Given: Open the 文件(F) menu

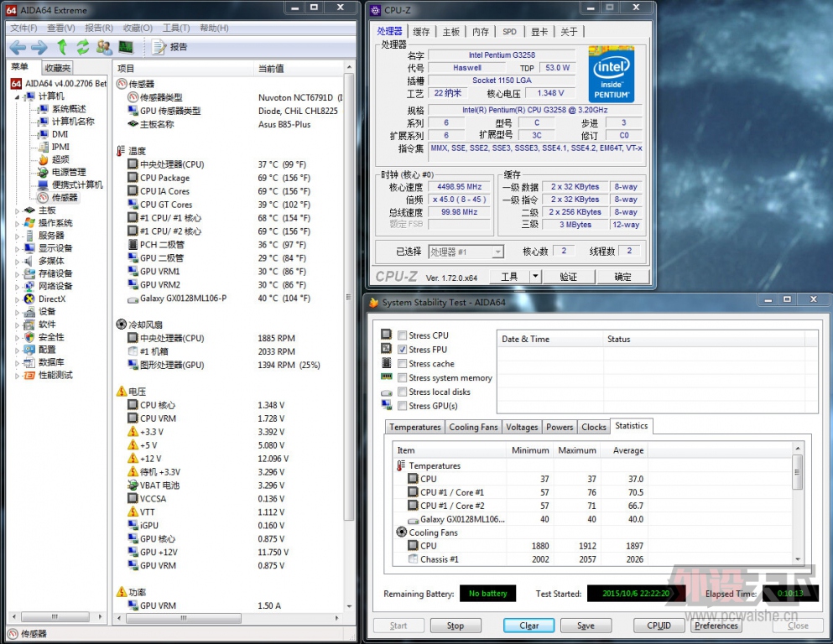Looking at the screenshot, I should 23,28.
